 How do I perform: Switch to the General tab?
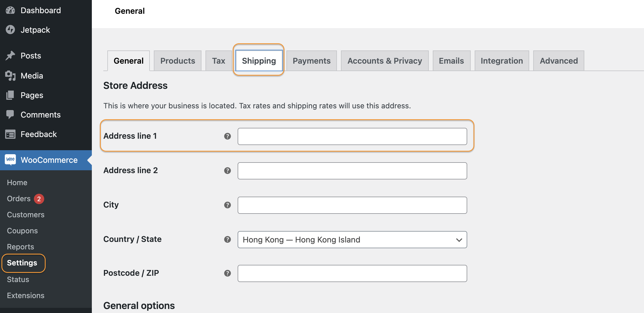[129, 61]
